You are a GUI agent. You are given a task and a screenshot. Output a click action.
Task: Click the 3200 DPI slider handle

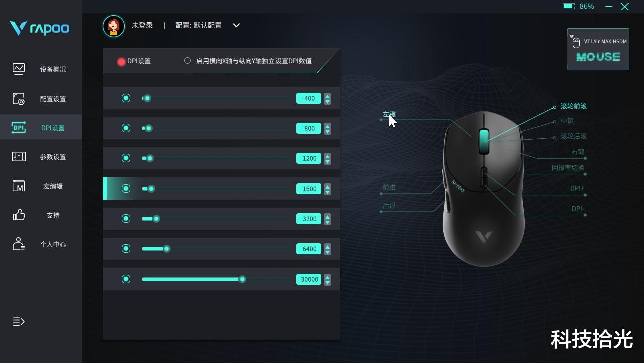[x=156, y=219]
